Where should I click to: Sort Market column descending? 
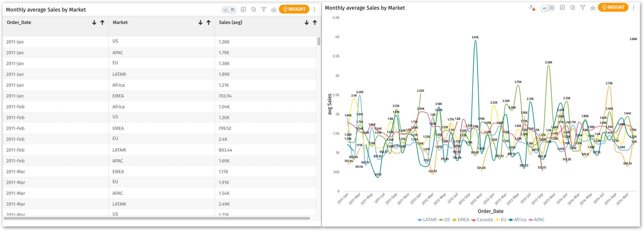point(200,23)
